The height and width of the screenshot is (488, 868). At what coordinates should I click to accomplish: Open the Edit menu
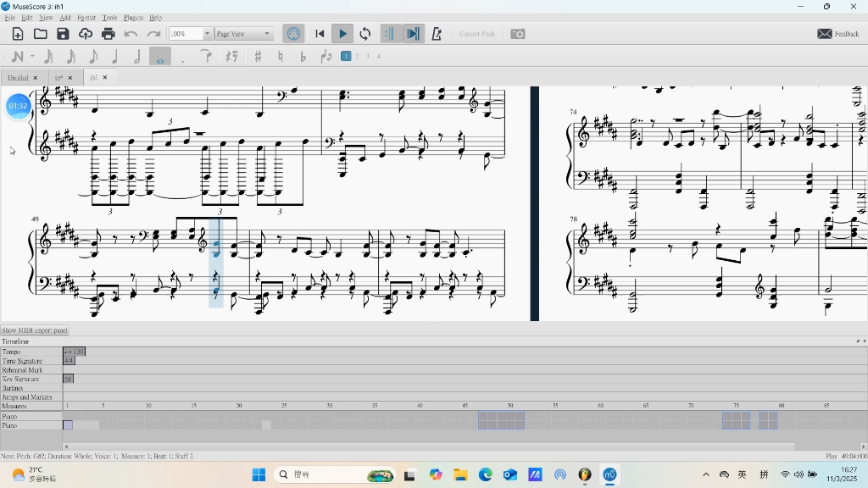click(x=27, y=18)
